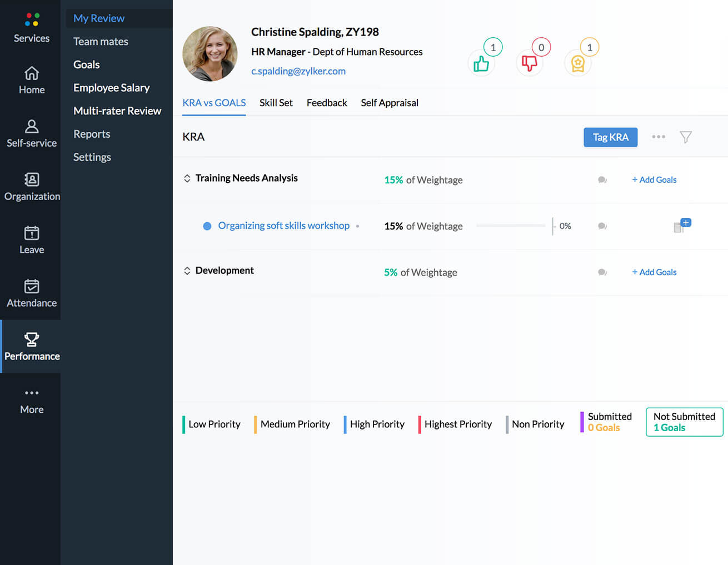This screenshot has height=565, width=728.
Task: Click the red thumbs-down icon
Action: pyautogui.click(x=529, y=63)
